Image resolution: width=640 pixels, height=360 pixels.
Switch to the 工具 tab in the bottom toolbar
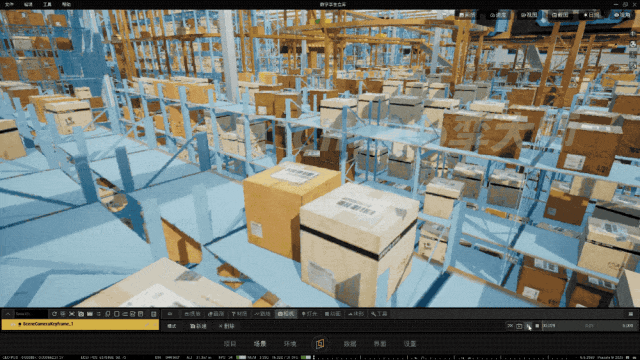click(379, 314)
